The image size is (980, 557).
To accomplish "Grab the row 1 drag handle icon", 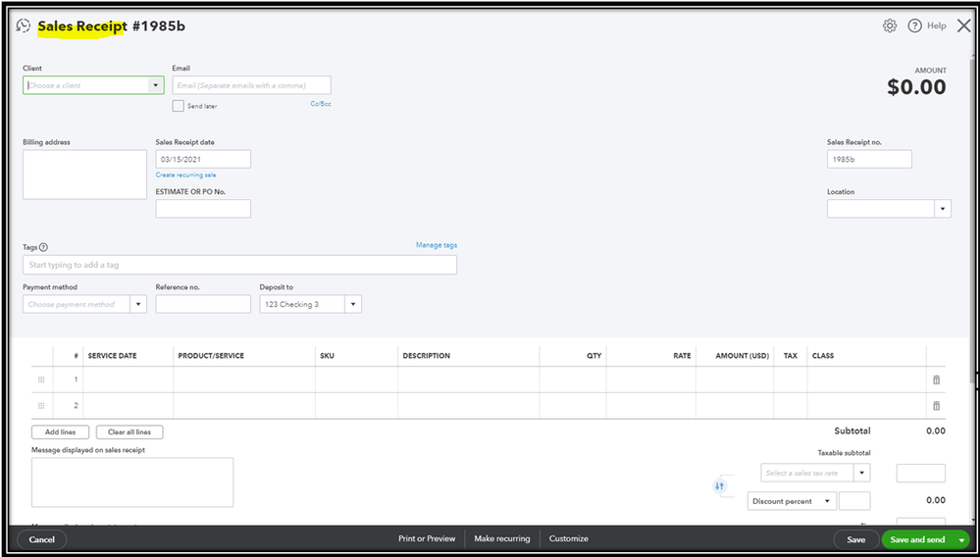I will pyautogui.click(x=41, y=380).
